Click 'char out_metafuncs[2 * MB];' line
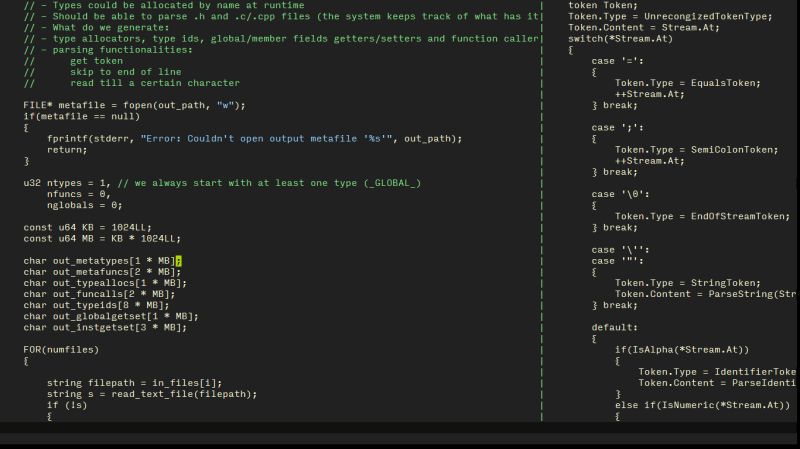The height and width of the screenshot is (449, 800). (x=102, y=272)
